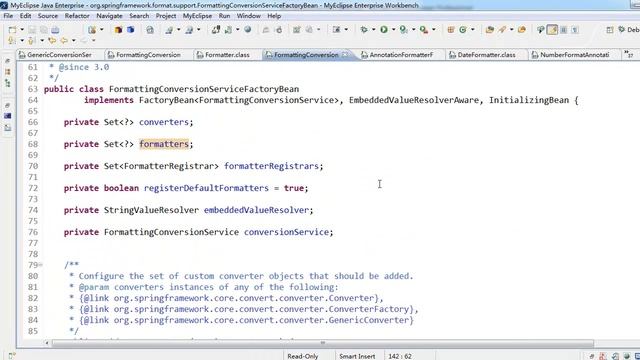This screenshot has width=640, height=360.
Task: Click the blue cube deploy icon
Action: tap(131, 30)
